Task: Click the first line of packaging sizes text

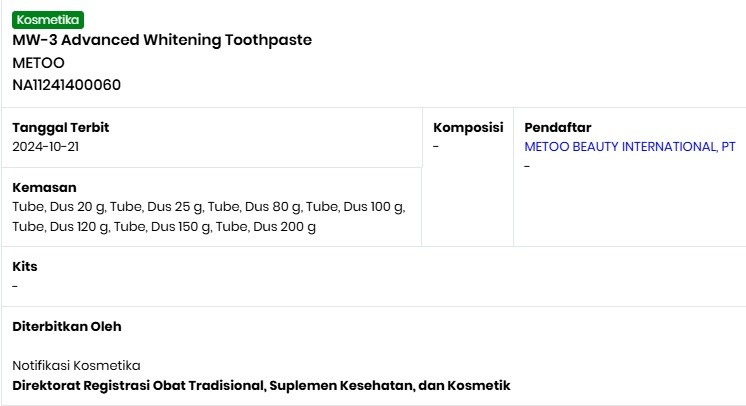Action: click(x=208, y=207)
